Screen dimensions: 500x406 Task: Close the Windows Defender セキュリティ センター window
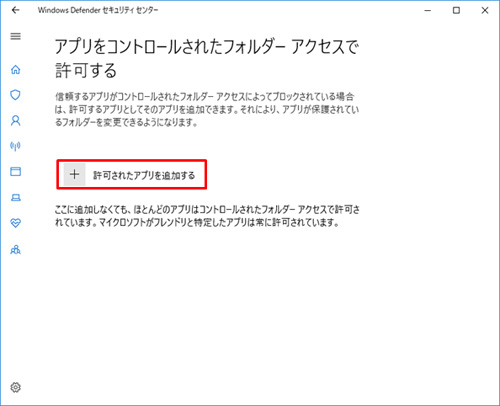485,10
